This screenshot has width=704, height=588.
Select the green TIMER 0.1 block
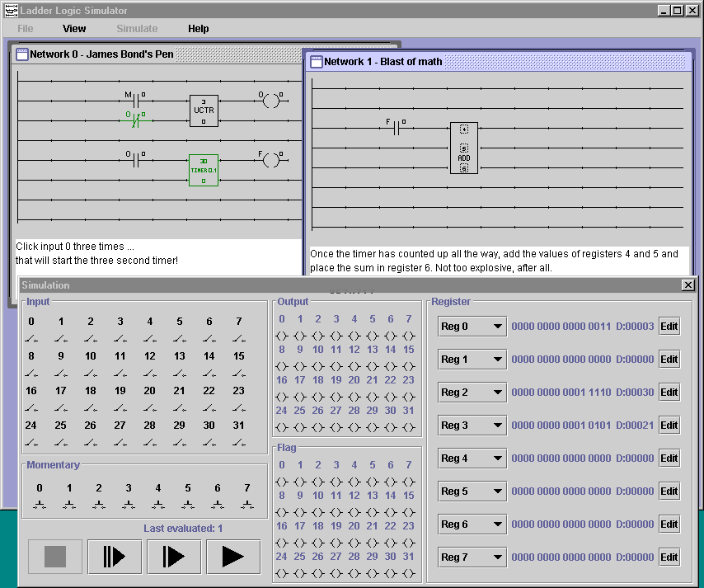(x=204, y=170)
